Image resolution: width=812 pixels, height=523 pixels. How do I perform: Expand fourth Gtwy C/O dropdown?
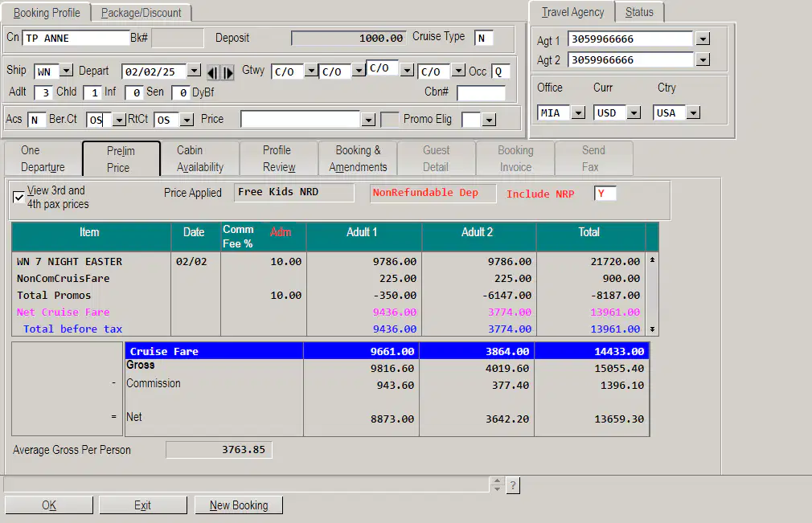[458, 71]
